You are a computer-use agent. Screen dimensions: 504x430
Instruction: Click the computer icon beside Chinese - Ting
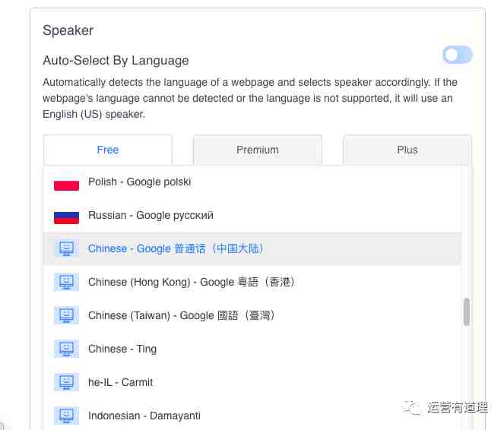[x=67, y=349]
